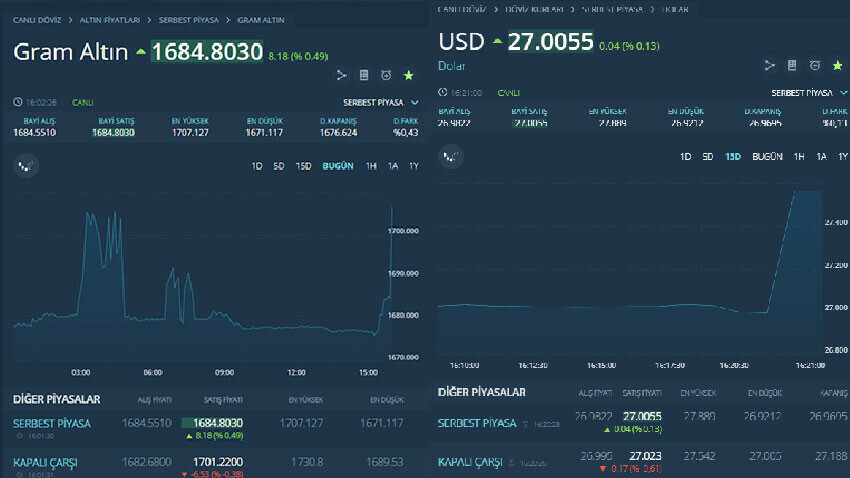Set an alarm clock alert for USD
The width and height of the screenshot is (850, 478).
click(x=815, y=66)
